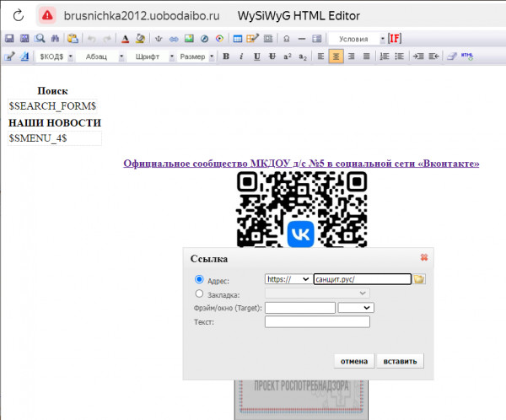
Task: Click the red security warning icon
Action: 47,15
